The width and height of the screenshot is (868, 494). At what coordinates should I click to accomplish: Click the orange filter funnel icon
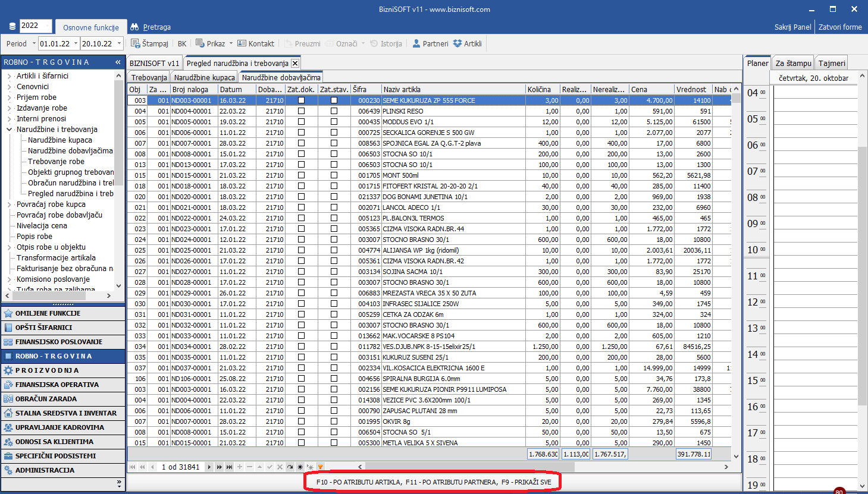pos(320,467)
